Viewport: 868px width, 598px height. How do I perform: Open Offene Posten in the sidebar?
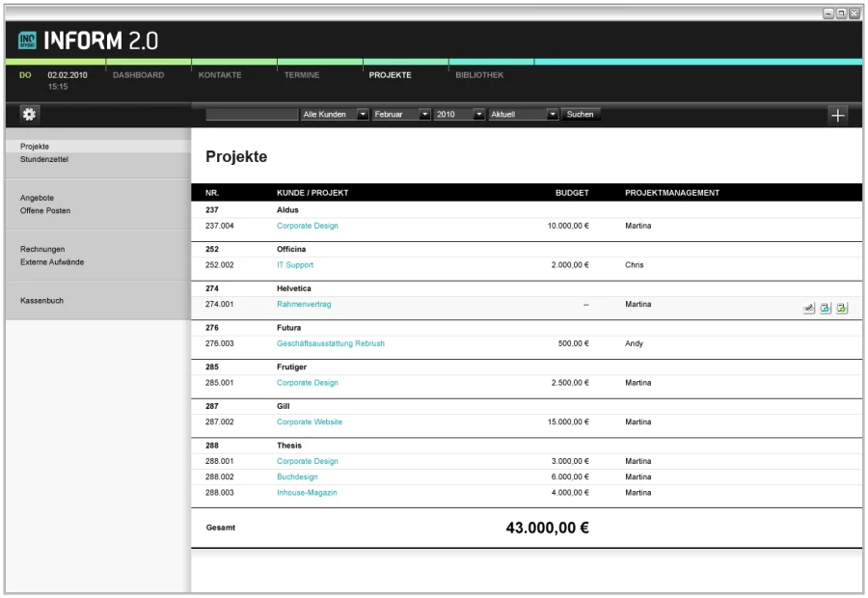click(x=45, y=210)
